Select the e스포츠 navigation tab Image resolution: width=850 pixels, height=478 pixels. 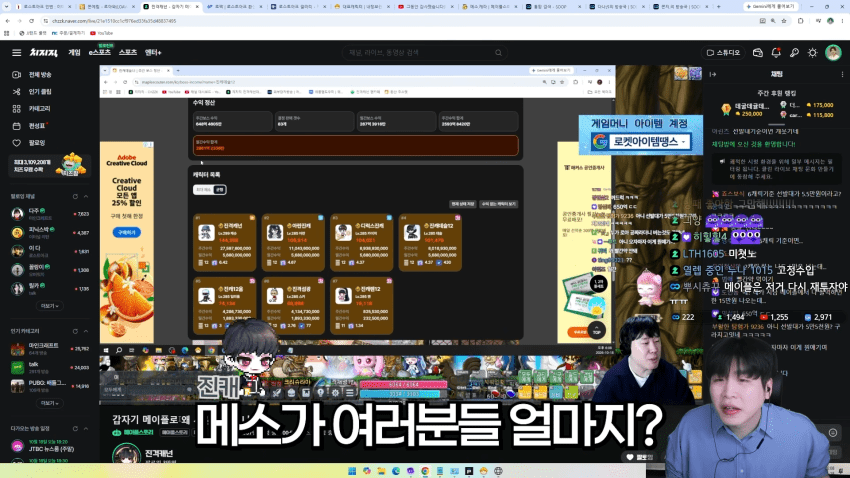pos(99,53)
